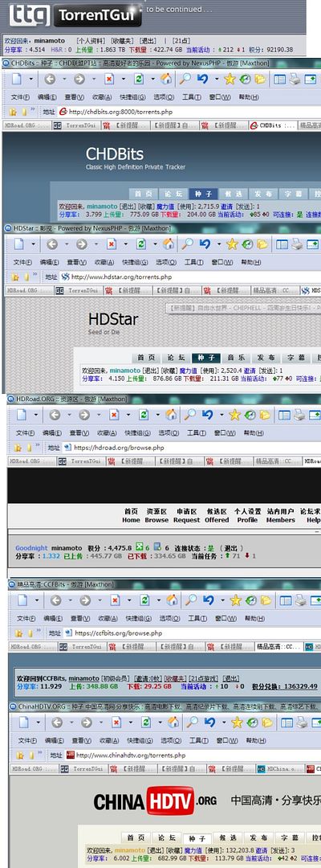Open Request 申请区 link on HDRoad page
This screenshot has width=321, height=868.
coord(187,515)
